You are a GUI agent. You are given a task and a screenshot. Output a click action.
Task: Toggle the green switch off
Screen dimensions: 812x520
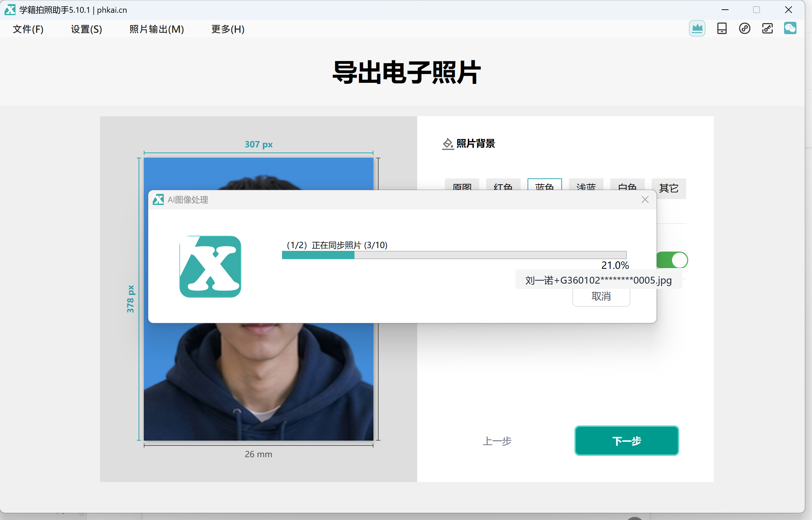coord(672,260)
